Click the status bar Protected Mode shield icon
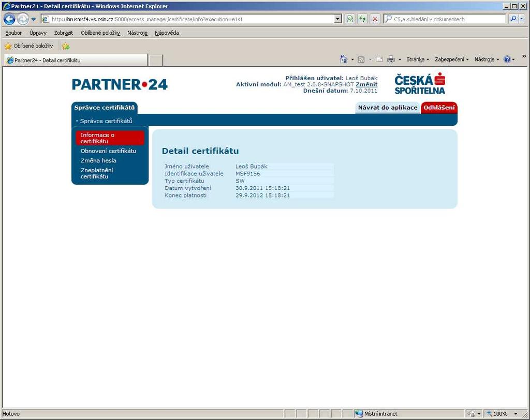Image resolution: width=530 pixels, height=420 pixels. (x=471, y=414)
